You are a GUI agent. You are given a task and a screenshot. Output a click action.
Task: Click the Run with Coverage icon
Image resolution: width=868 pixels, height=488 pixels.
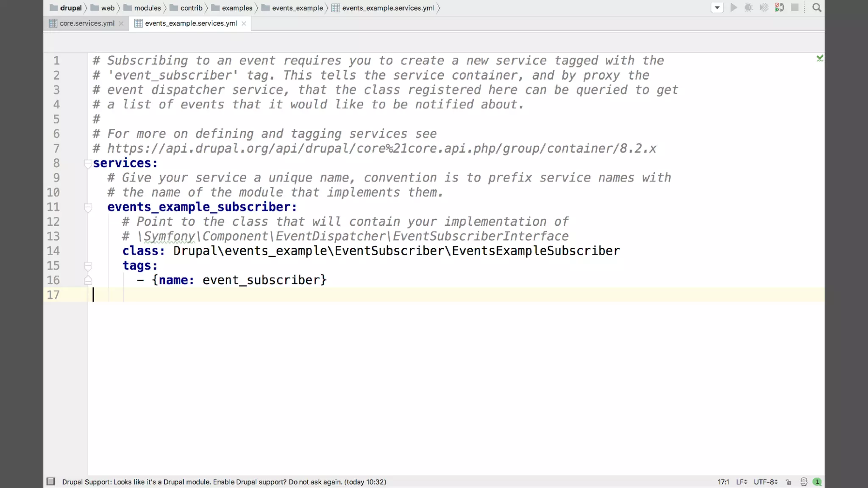pos(764,8)
